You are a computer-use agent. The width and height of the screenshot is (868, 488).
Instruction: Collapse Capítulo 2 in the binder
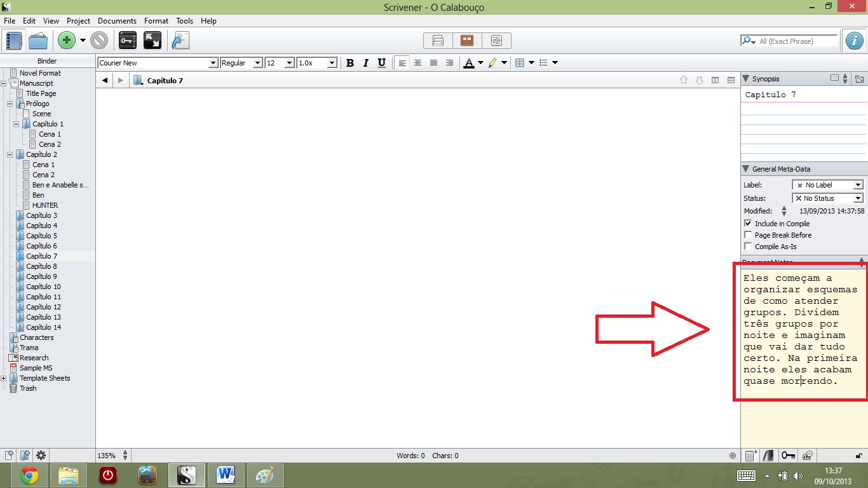coord(10,154)
